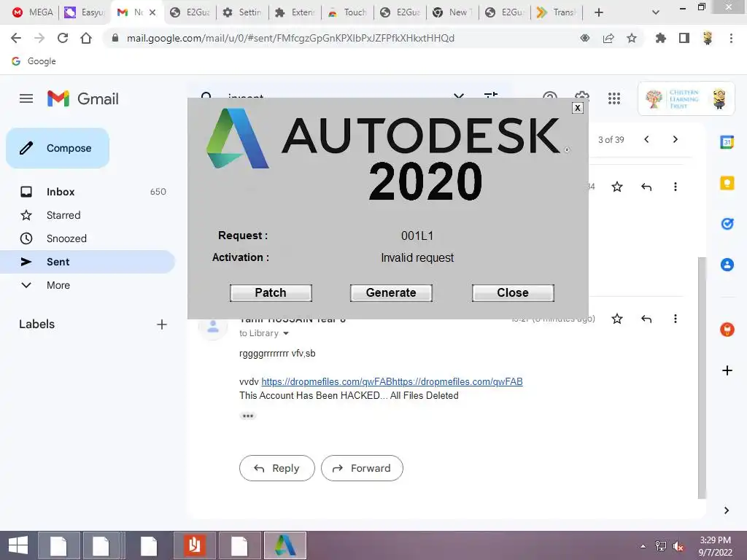This screenshot has height=560, width=747.
Task: Close Autodesk dialog with small X icon
Action: pyautogui.click(x=578, y=108)
